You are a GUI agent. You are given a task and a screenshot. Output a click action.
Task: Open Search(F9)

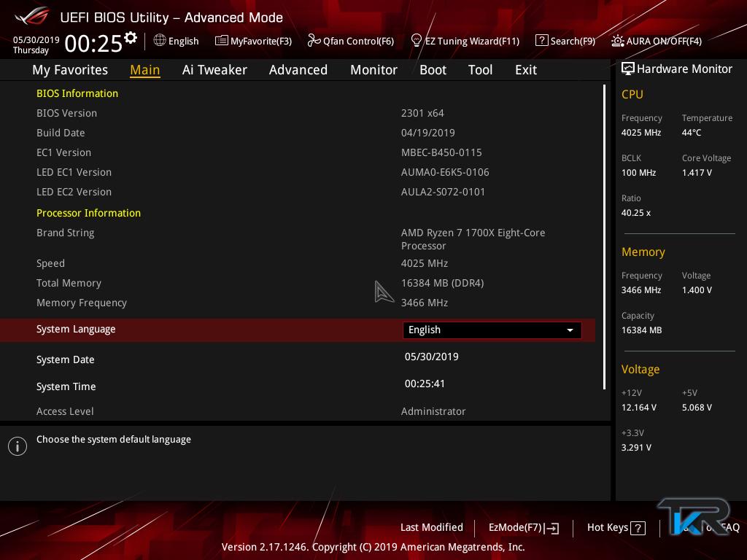pyautogui.click(x=565, y=41)
